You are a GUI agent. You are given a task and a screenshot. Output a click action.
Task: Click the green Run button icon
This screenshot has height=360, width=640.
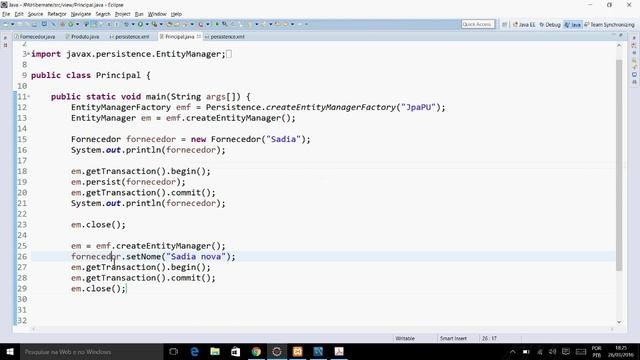[140, 24]
